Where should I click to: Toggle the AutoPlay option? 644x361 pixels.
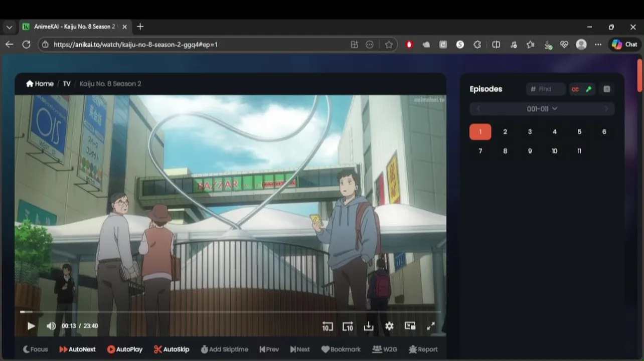[124, 349]
